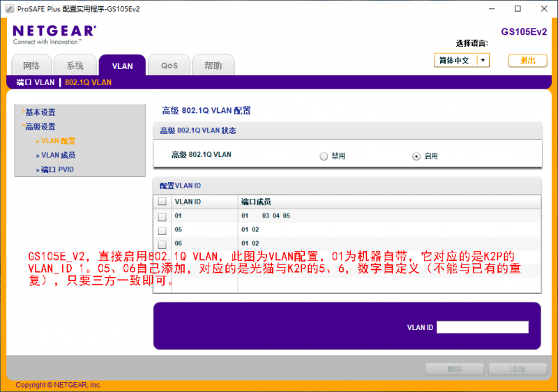Switch to 端口 VLAN sub-tab
The image size is (558, 392).
pyautogui.click(x=36, y=82)
